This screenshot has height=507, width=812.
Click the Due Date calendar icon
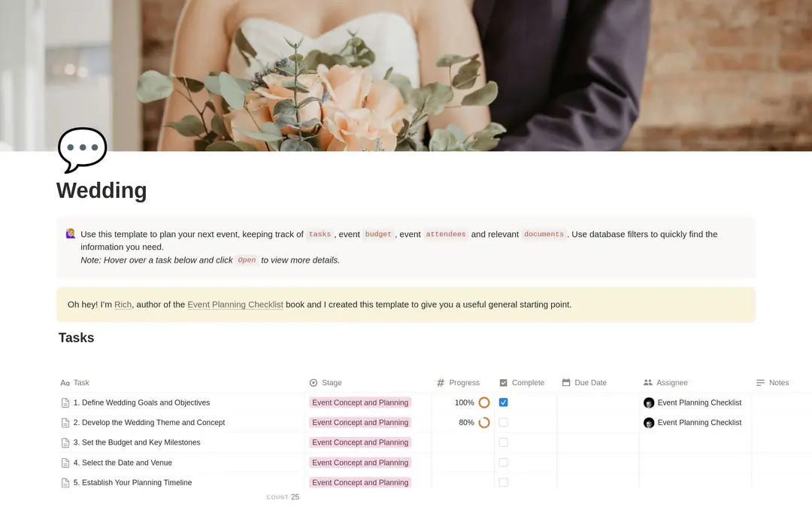point(566,383)
